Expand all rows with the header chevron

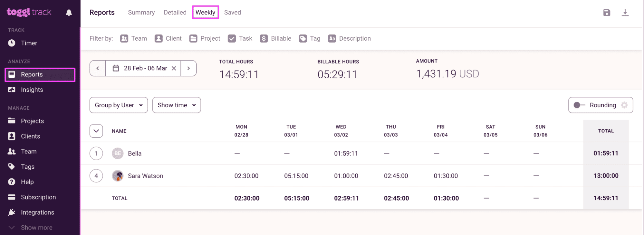[96, 131]
